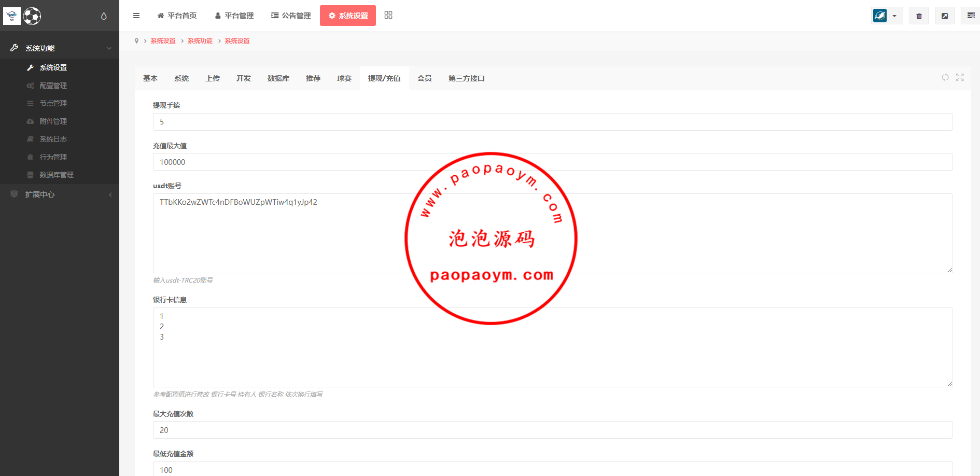Switch to the 系统 tab
The image size is (980, 476).
click(x=181, y=78)
